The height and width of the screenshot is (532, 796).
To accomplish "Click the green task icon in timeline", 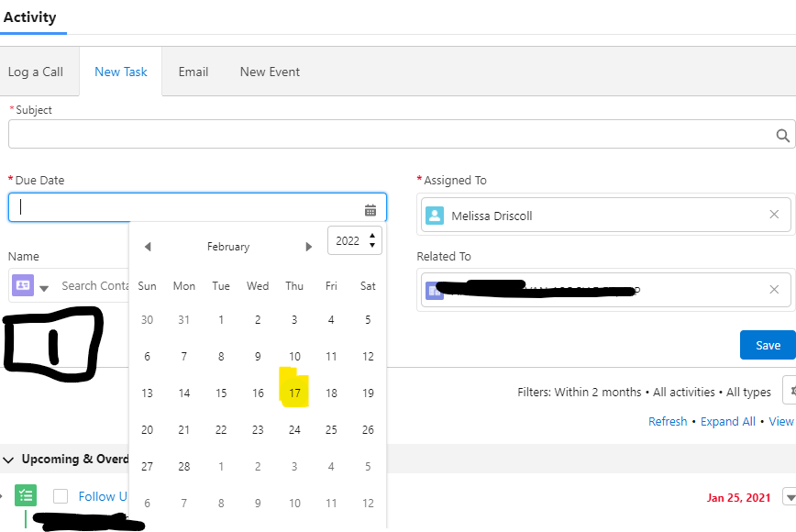I will coord(26,496).
